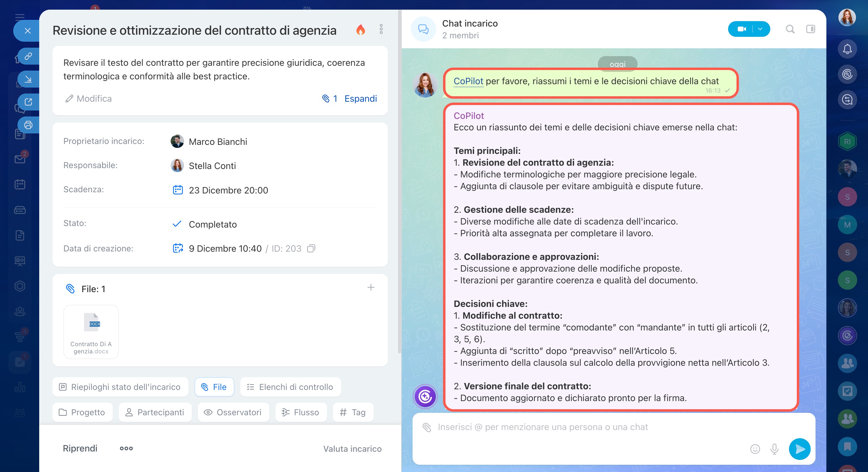Click the print task icon

28,125
